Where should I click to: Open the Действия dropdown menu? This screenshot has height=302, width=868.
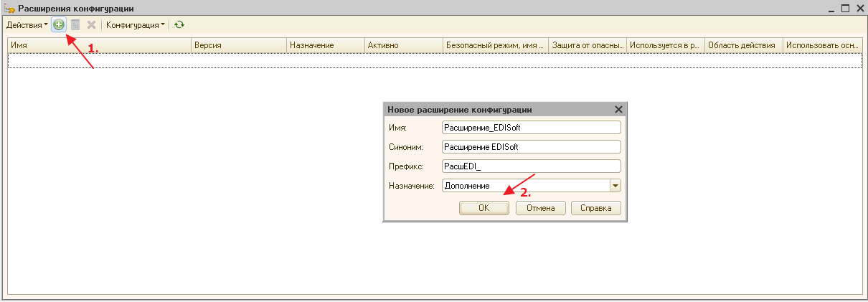pyautogui.click(x=27, y=24)
